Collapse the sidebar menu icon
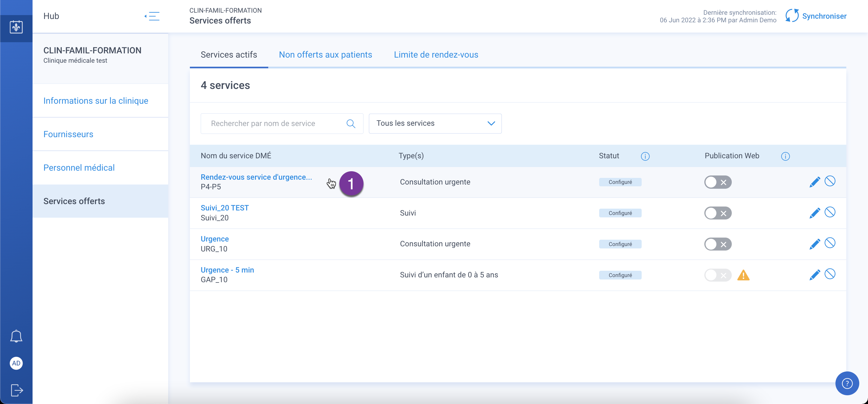 [152, 16]
